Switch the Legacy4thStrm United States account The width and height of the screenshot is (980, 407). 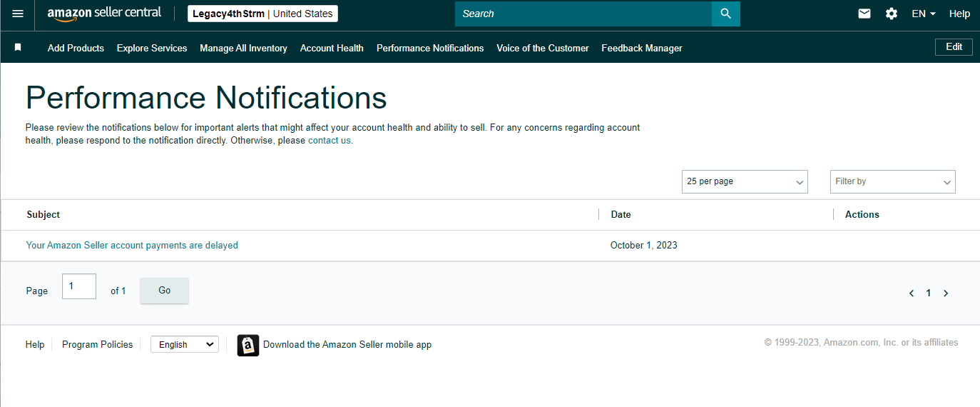click(x=263, y=14)
